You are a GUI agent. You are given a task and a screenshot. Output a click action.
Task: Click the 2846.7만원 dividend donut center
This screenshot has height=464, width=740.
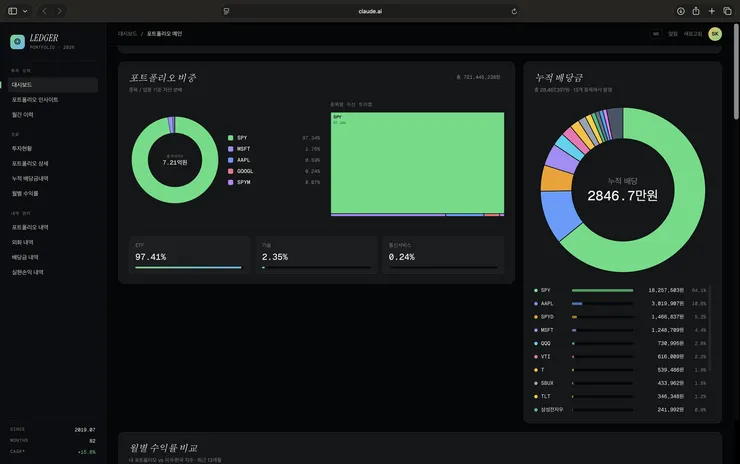tap(622, 190)
